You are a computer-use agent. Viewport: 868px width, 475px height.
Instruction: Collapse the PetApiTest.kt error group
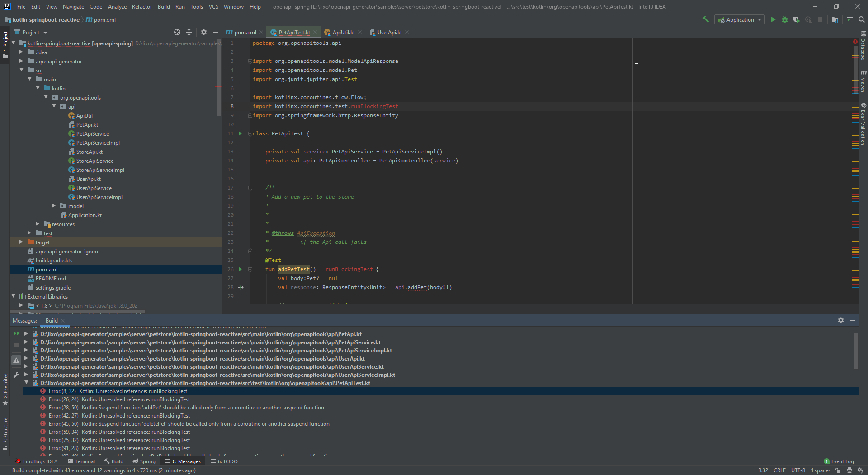pyautogui.click(x=26, y=383)
